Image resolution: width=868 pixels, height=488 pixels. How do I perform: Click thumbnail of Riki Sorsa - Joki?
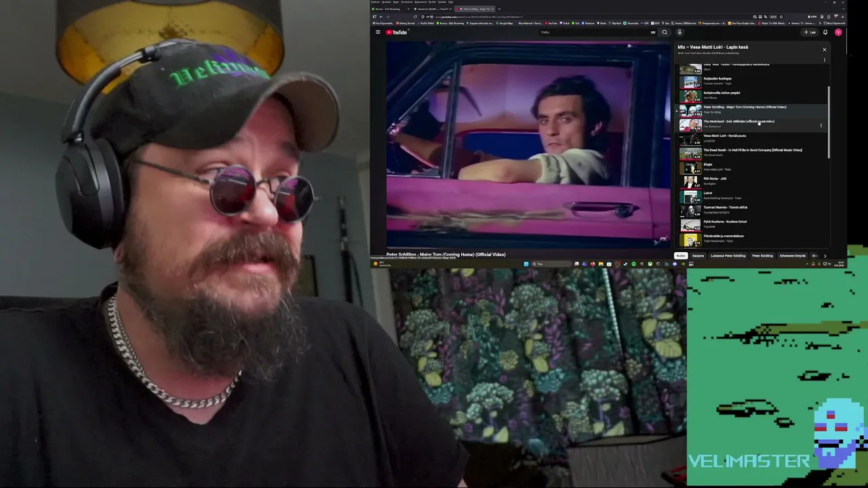690,182
